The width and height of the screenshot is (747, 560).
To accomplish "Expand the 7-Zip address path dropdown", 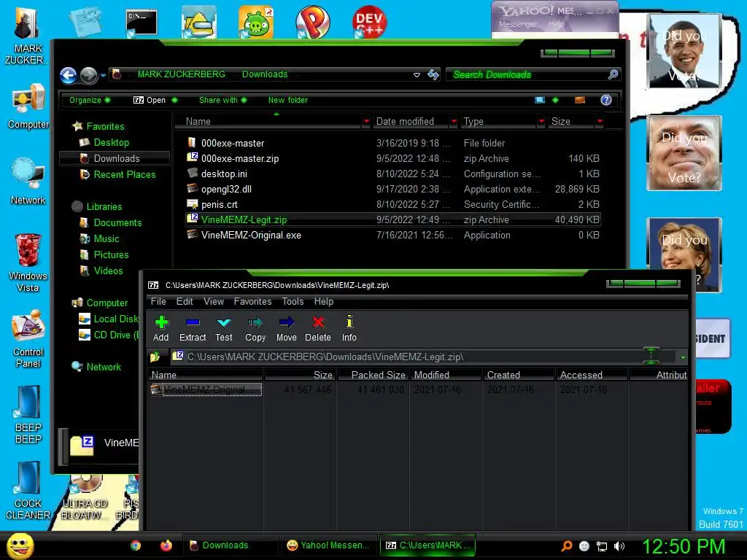I will (683, 357).
